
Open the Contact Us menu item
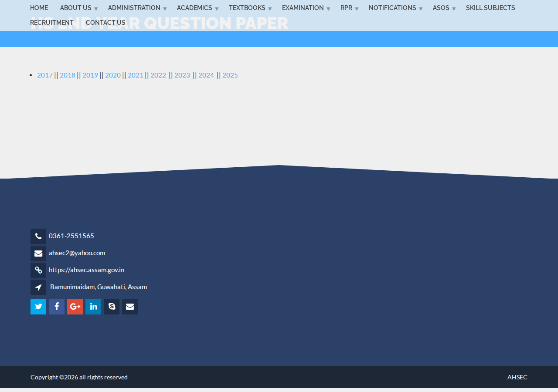(105, 23)
